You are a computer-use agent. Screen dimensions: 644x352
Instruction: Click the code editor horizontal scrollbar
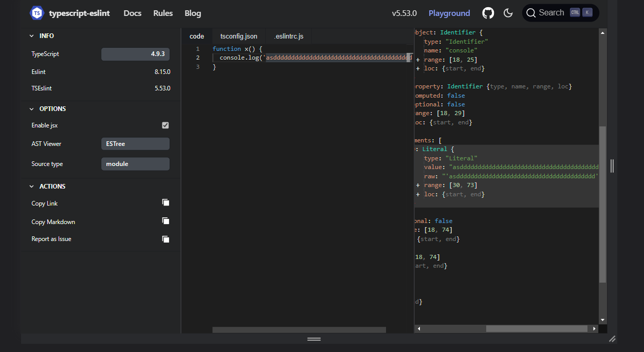(299, 330)
